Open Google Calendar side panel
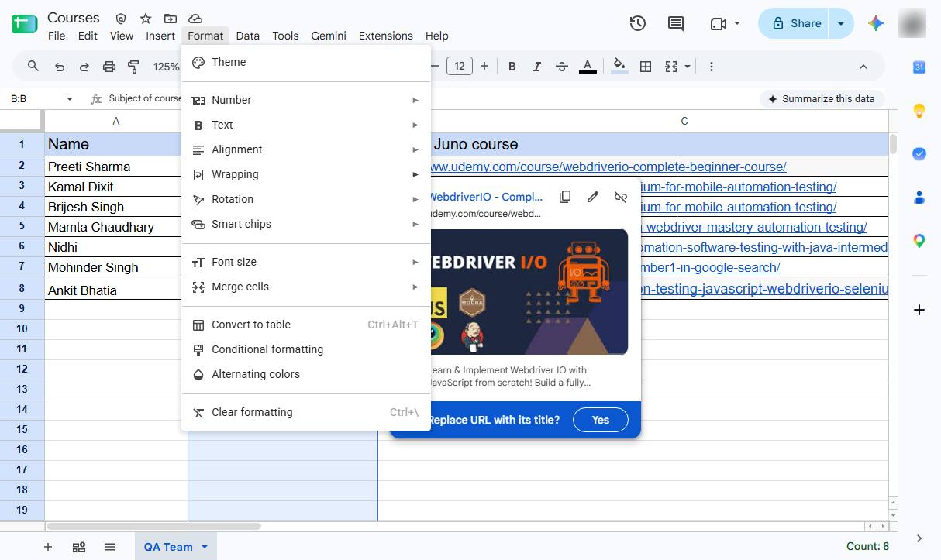 (919, 67)
